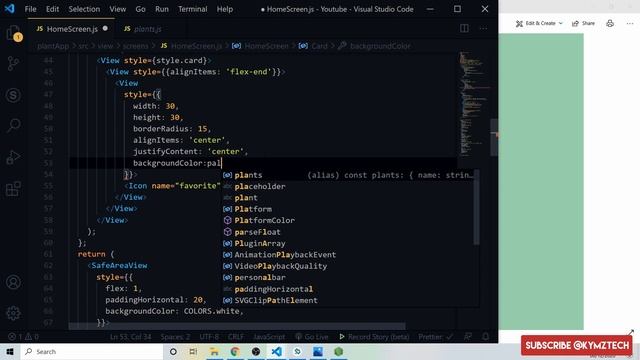Open the Explorer view in activity bar
640x360 pixels.
(x=13, y=33)
